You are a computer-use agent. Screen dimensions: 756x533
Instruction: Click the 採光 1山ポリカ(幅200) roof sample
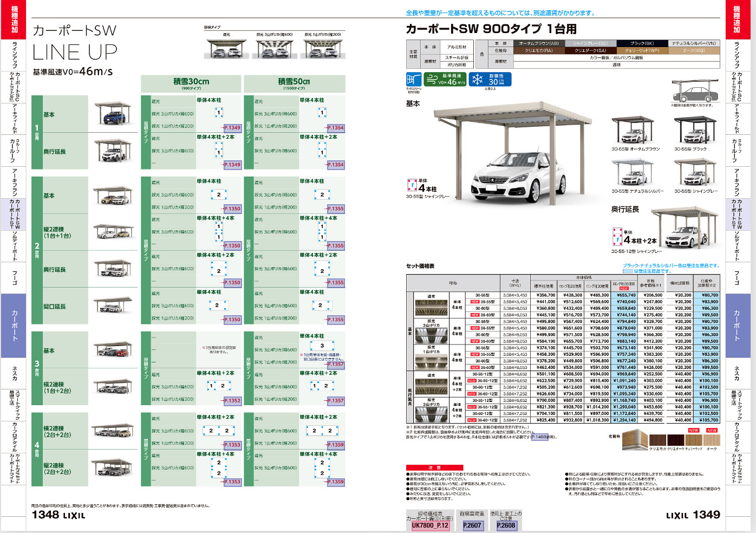324,48
